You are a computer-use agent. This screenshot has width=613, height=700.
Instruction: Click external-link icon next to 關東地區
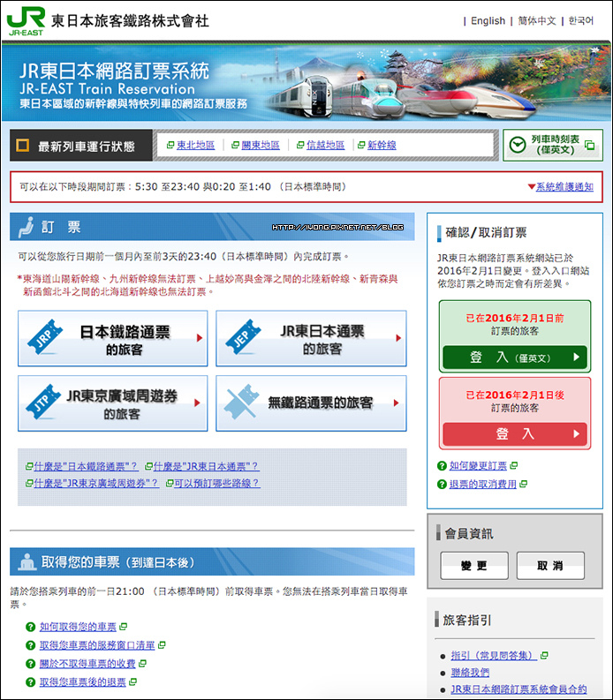[x=235, y=145]
